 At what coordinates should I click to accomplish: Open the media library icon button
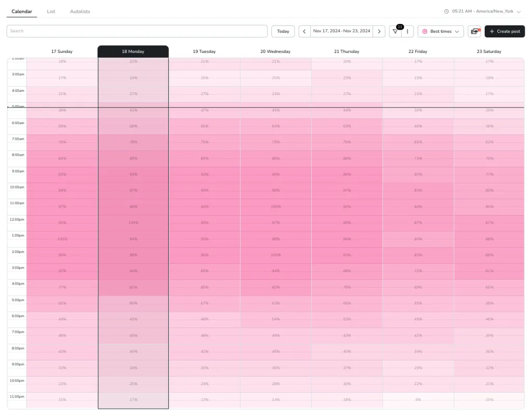click(474, 31)
